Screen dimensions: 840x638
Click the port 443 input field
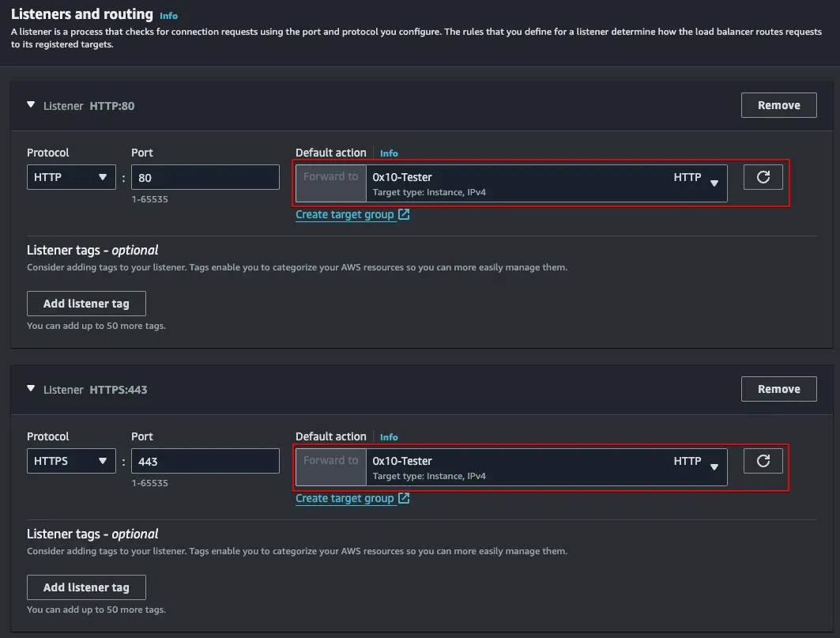[205, 462]
